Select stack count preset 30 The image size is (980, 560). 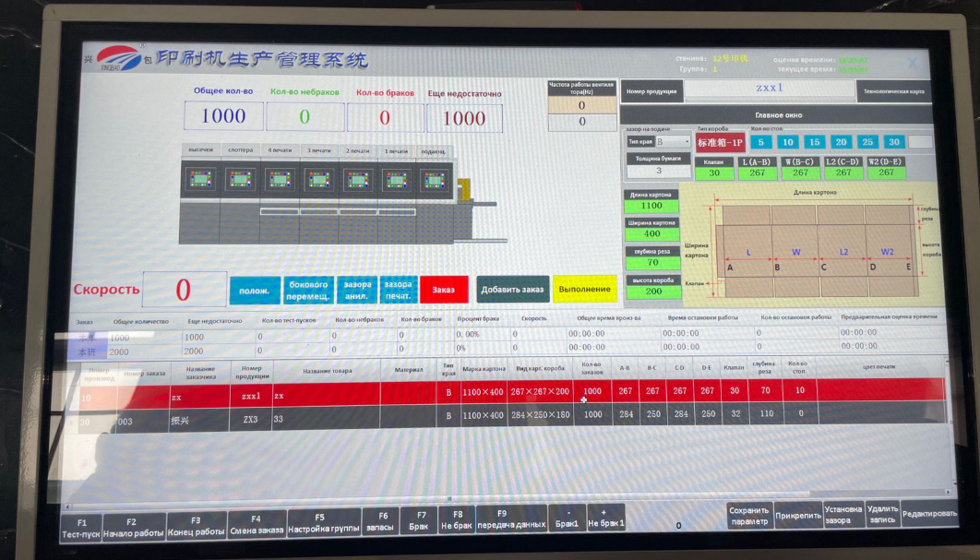click(x=893, y=142)
